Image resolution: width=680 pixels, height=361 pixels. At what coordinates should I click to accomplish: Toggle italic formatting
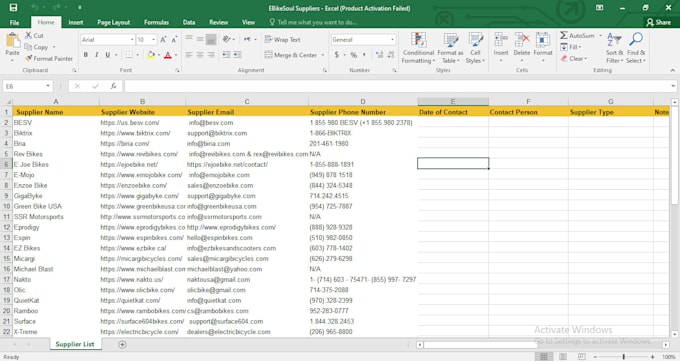(96, 55)
